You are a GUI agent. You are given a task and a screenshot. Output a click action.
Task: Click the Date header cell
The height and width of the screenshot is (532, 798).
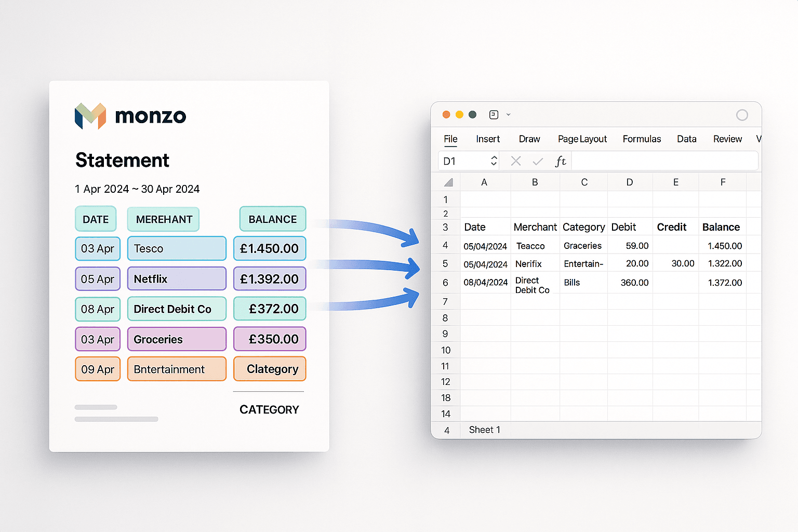click(486, 227)
